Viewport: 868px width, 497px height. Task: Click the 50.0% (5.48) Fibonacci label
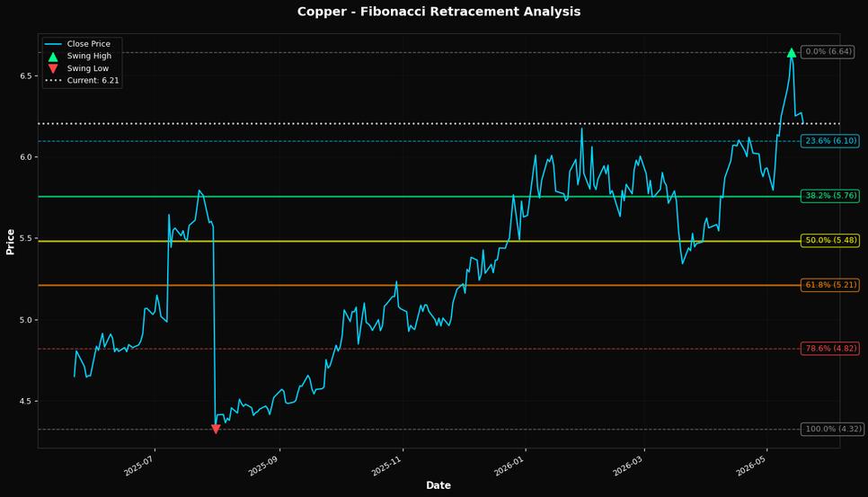click(x=830, y=241)
